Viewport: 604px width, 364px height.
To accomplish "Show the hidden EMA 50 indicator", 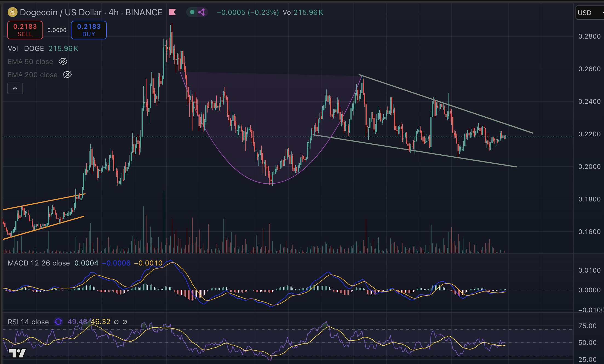I will coord(63,62).
